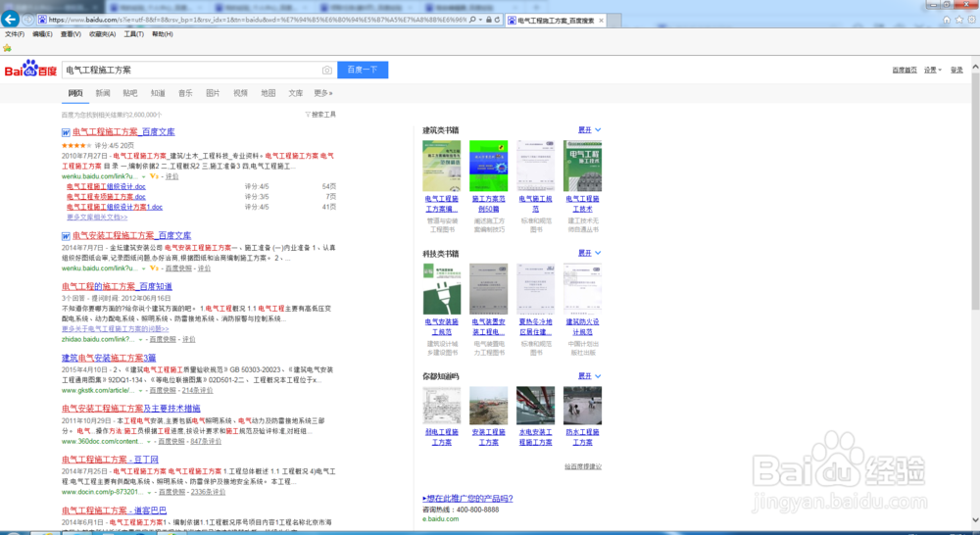This screenshot has height=535, width=980.
Task: Open result 电气工程施工方案_百度文库
Action: [123, 132]
